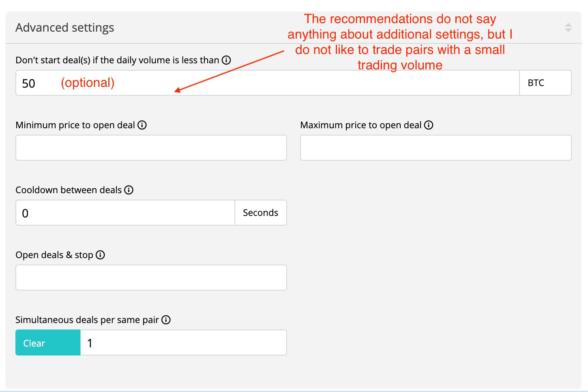This screenshot has width=588, height=392.
Task: Open info icon for Simultaneous deals per pair
Action: pyautogui.click(x=166, y=320)
